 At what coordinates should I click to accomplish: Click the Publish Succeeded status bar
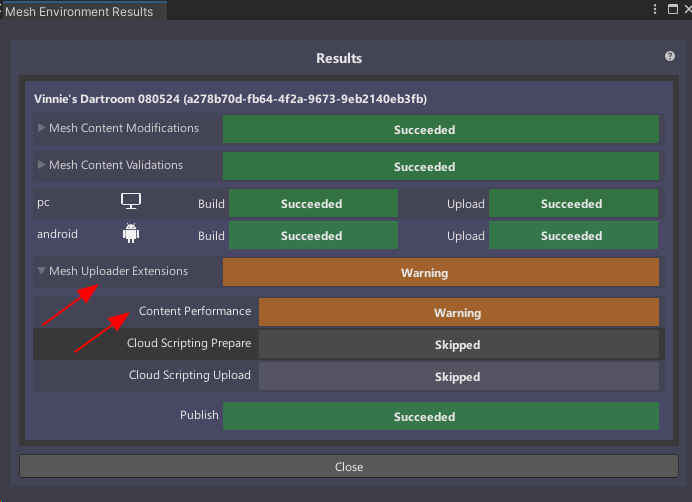click(x=441, y=416)
